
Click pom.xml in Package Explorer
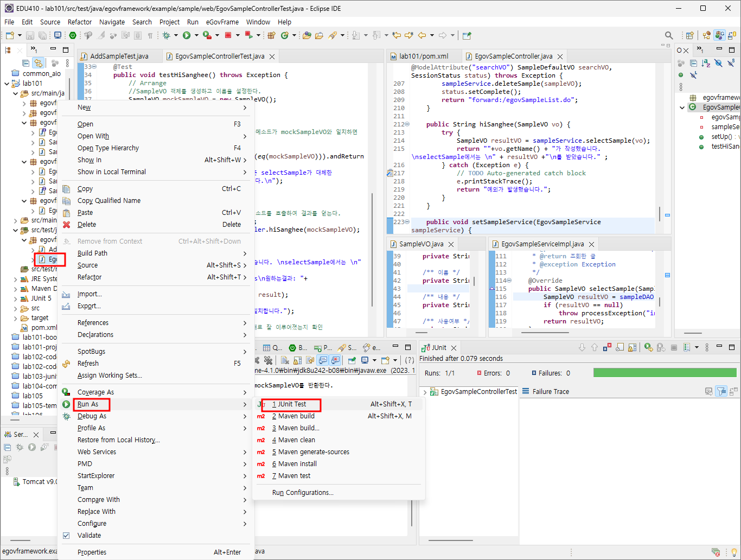pyautogui.click(x=44, y=328)
